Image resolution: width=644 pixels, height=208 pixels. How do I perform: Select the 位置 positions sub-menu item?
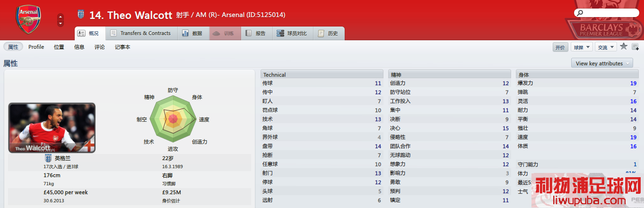pyautogui.click(x=59, y=47)
